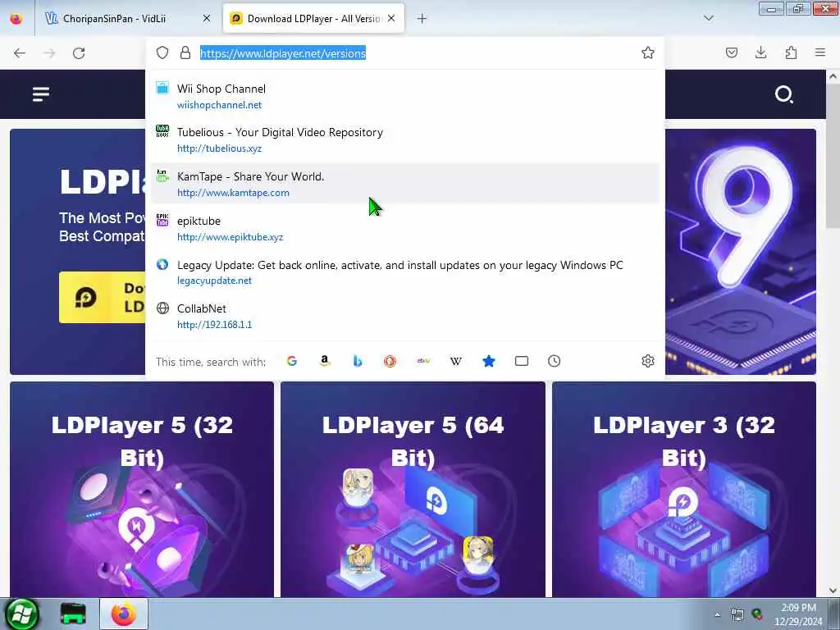The width and height of the screenshot is (840, 630).
Task: Click the scrollbar up arrow
Action: click(833, 76)
